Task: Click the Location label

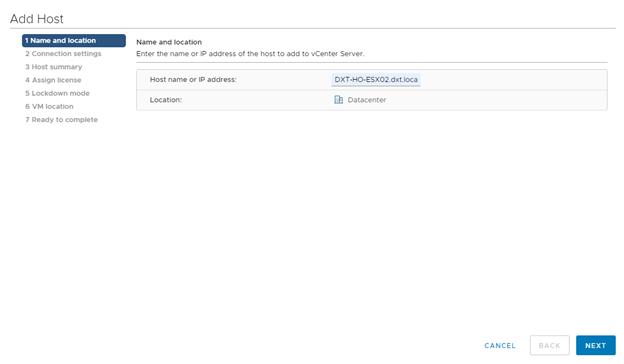Action: coord(166,100)
